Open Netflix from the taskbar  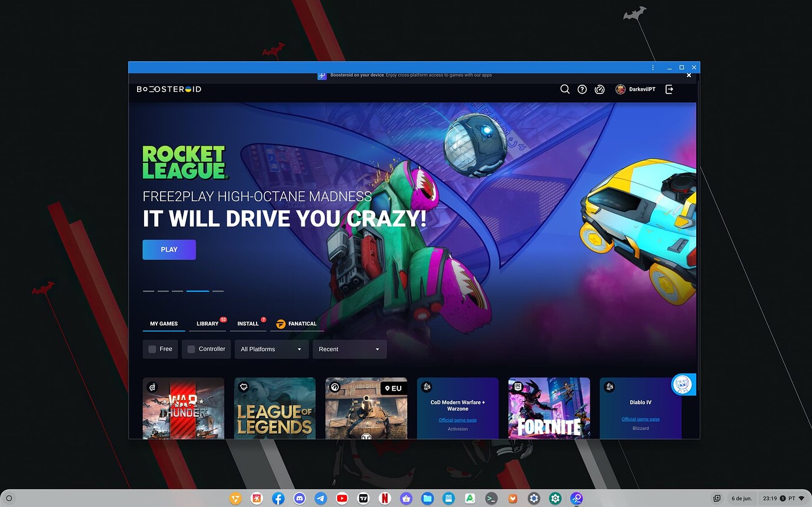pyautogui.click(x=385, y=498)
